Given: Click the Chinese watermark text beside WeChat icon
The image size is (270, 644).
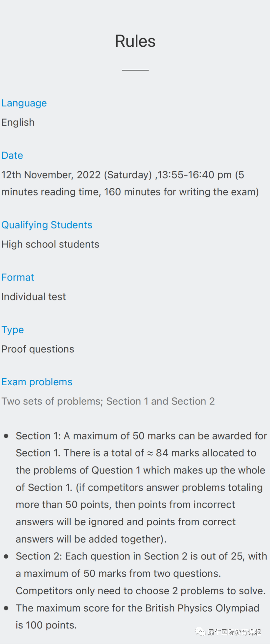Looking at the screenshot, I should tap(235, 632).
